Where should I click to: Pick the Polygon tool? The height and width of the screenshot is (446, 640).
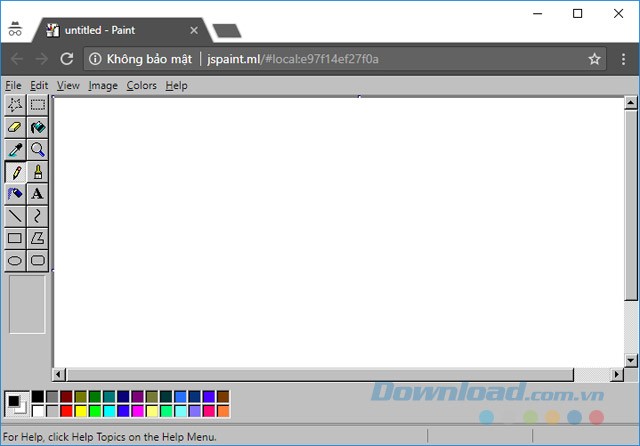pos(38,238)
